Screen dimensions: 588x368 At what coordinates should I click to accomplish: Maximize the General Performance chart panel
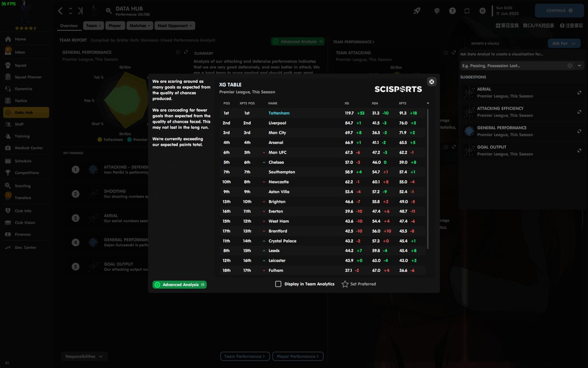click(186, 52)
